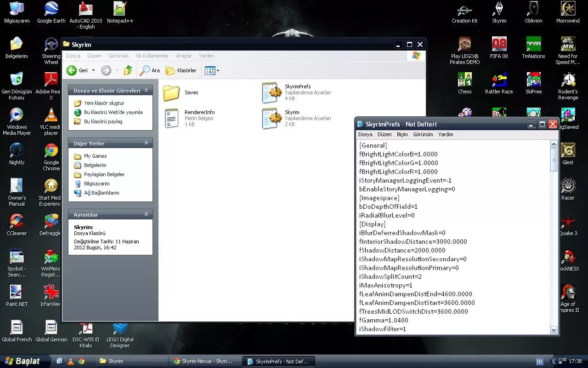Open My Games link in Diğer Yerler
588x368 pixels.
click(x=95, y=156)
